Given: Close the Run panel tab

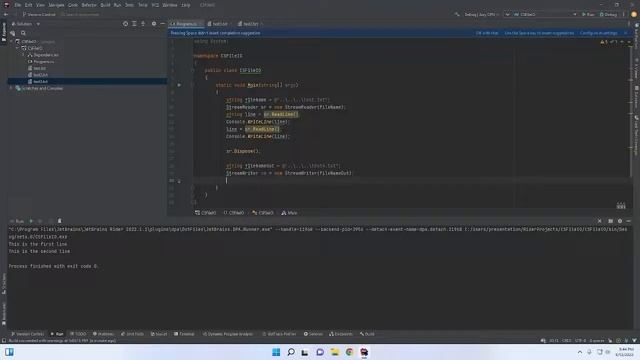Looking at the screenshot, I should [600, 221].
